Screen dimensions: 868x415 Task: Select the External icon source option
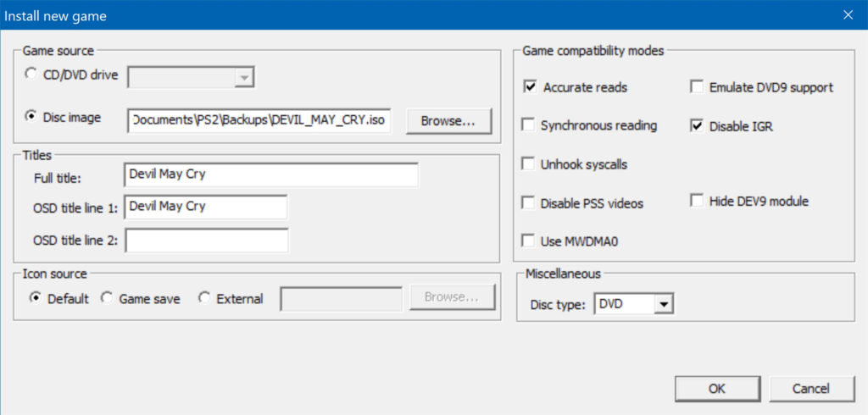pyautogui.click(x=205, y=298)
